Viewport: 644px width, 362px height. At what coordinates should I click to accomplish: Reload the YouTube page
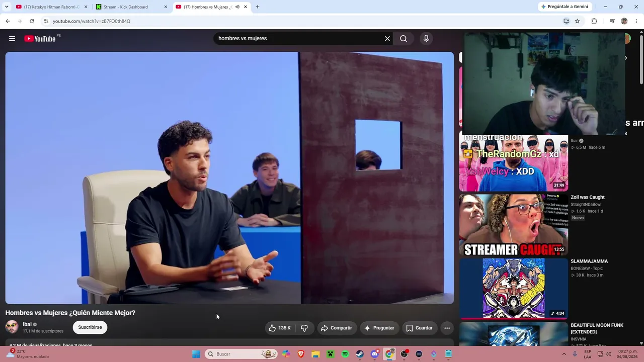pyautogui.click(x=32, y=21)
